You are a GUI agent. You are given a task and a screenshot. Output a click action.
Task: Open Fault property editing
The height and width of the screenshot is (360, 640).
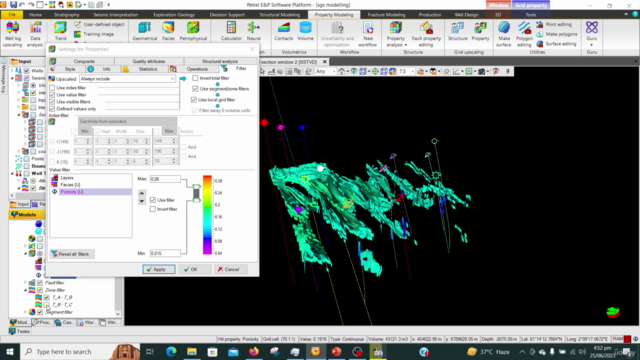coord(426,33)
